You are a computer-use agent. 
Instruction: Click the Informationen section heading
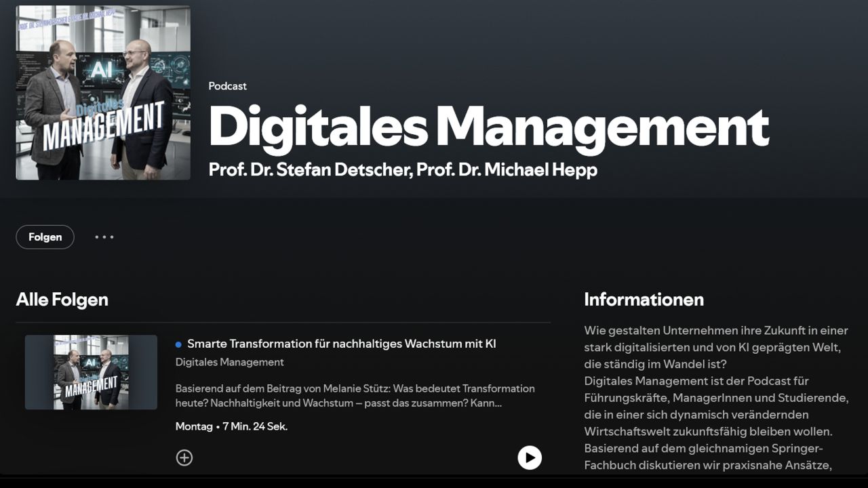644,299
